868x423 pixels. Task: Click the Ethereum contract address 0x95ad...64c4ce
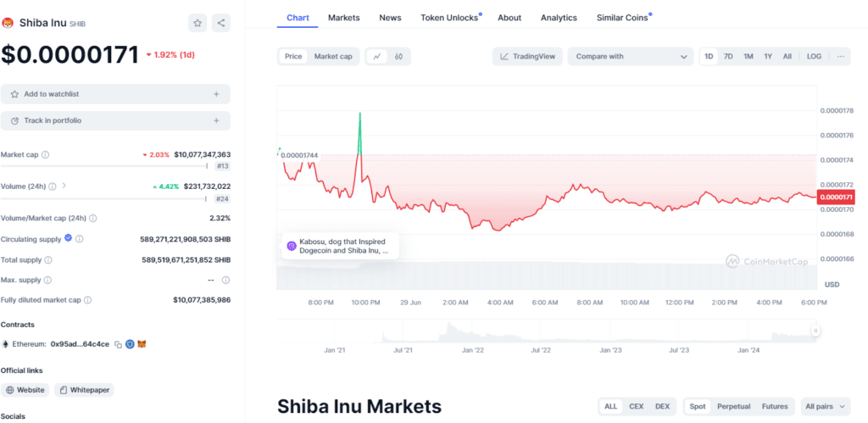(80, 344)
